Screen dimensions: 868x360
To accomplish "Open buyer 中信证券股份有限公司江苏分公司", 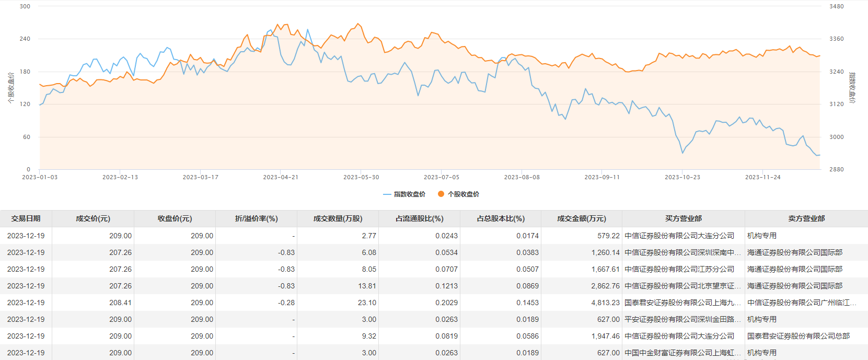I will click(679, 269).
